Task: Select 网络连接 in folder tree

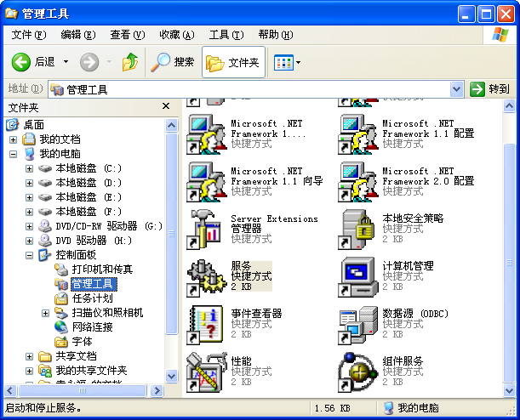Action: point(93,327)
